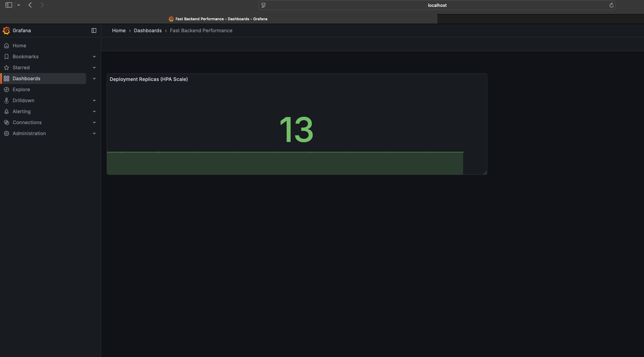Select Dashboards in the sidebar menu
The height and width of the screenshot is (357, 644).
[43, 79]
